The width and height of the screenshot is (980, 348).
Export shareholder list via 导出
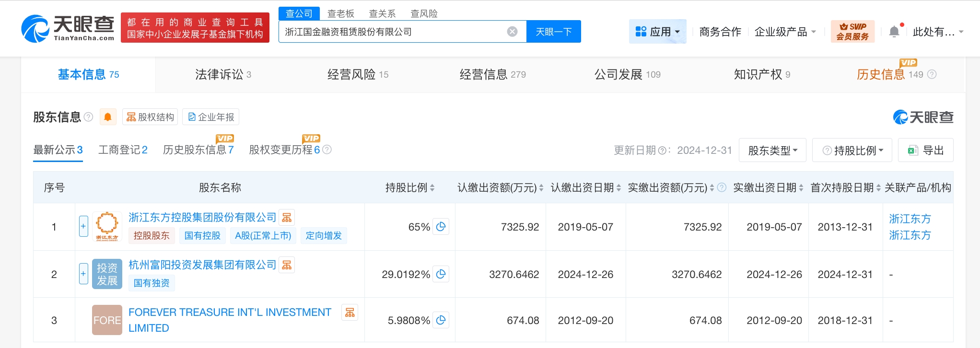point(925,151)
